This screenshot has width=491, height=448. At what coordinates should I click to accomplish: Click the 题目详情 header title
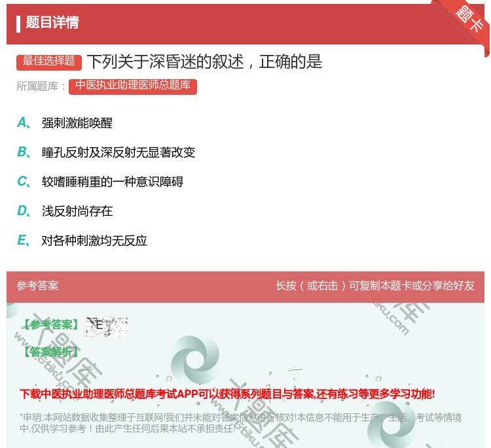coord(52,22)
